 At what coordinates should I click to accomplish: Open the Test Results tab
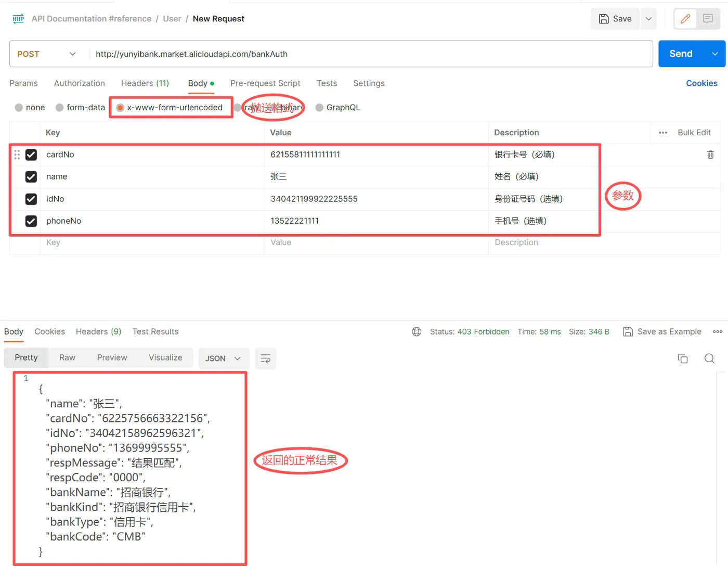(155, 331)
